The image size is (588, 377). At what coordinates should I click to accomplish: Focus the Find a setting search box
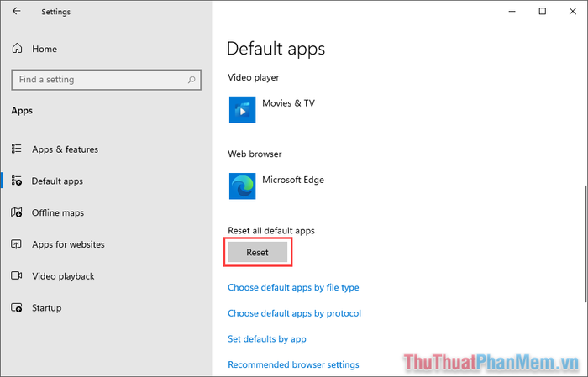click(106, 80)
